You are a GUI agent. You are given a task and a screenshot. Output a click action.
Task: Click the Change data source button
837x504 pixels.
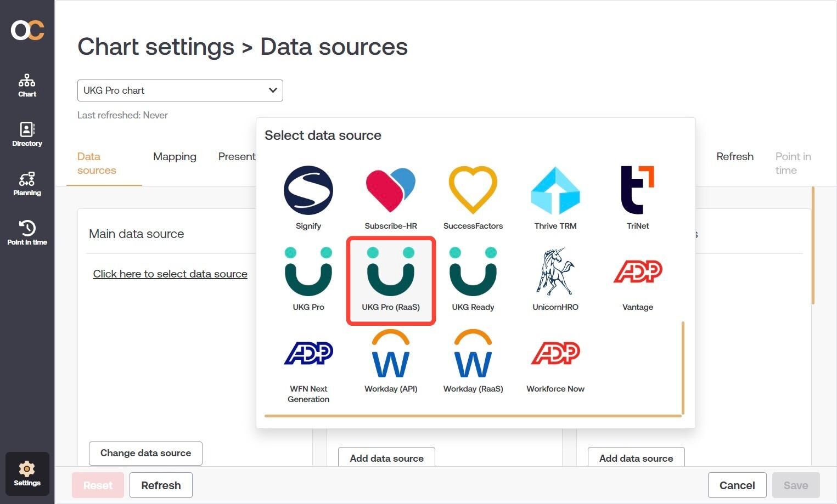(x=145, y=453)
